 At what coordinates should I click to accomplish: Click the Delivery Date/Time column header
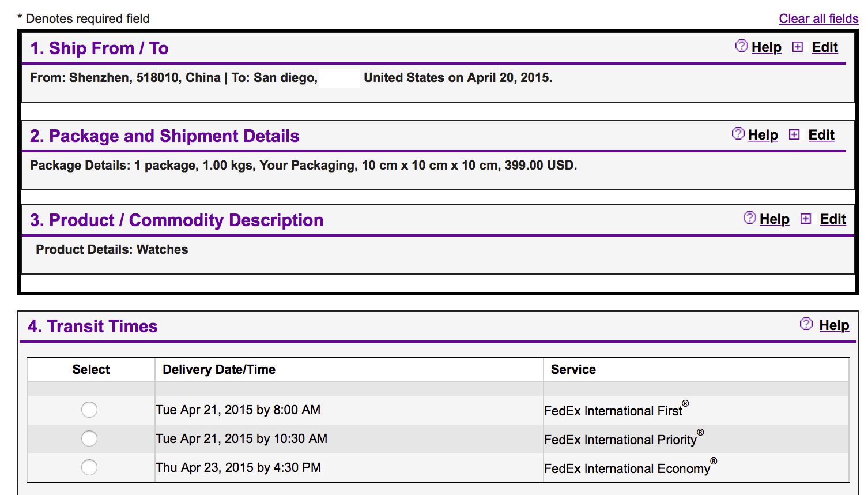tap(219, 369)
